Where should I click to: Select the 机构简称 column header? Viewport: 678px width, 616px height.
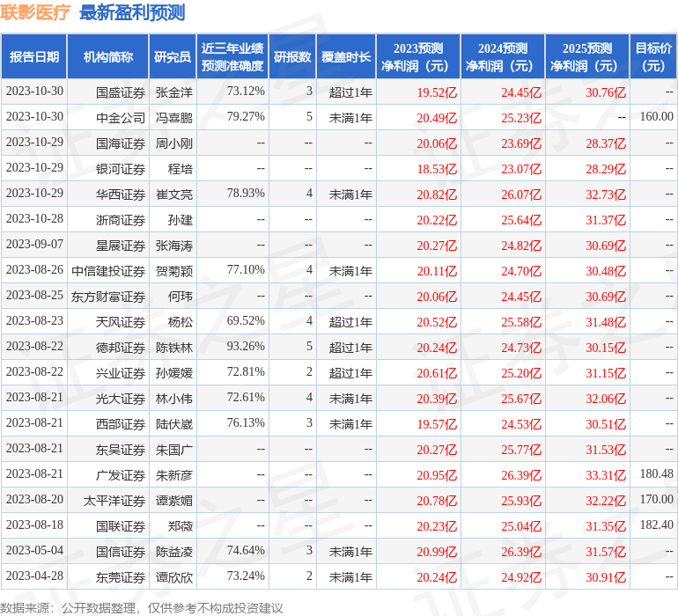(x=108, y=57)
